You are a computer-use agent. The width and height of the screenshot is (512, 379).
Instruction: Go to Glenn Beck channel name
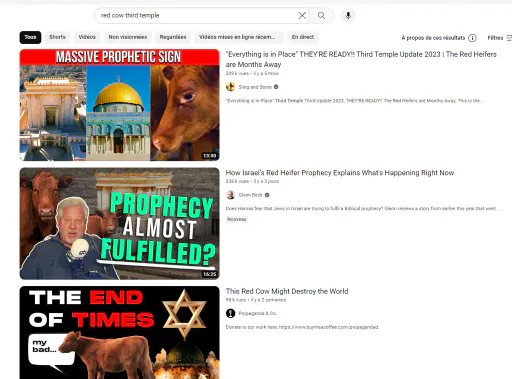250,195
